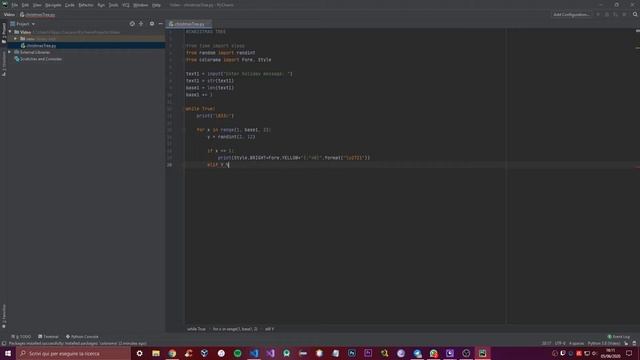
Task: Open the Project view dropdown
Action: point(23,24)
